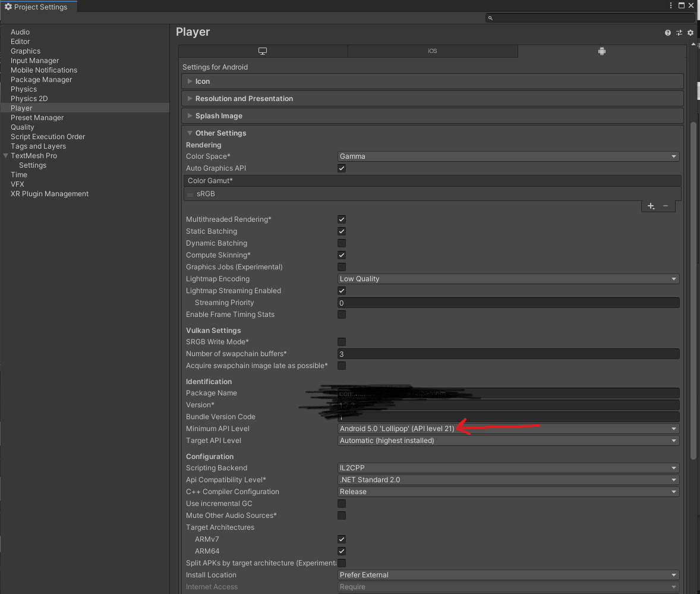Viewport: 700px width, 594px height.
Task: Enable Acquire swapchain image late option
Action: (x=342, y=366)
